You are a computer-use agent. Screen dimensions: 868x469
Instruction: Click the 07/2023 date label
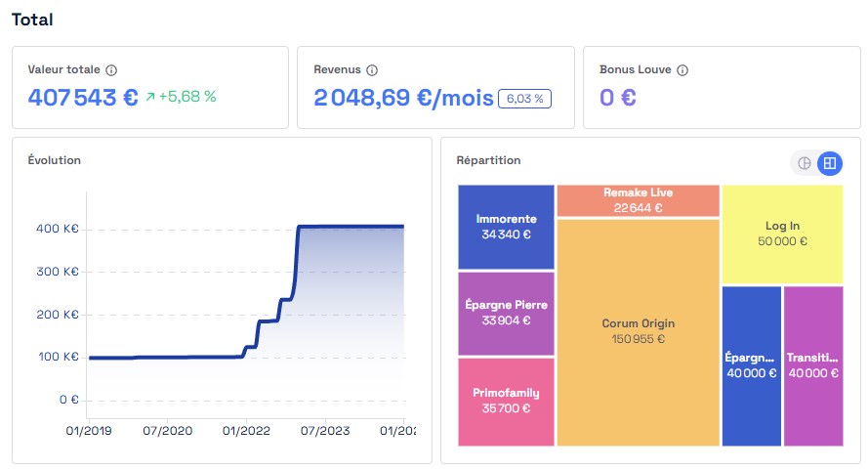pos(325,431)
